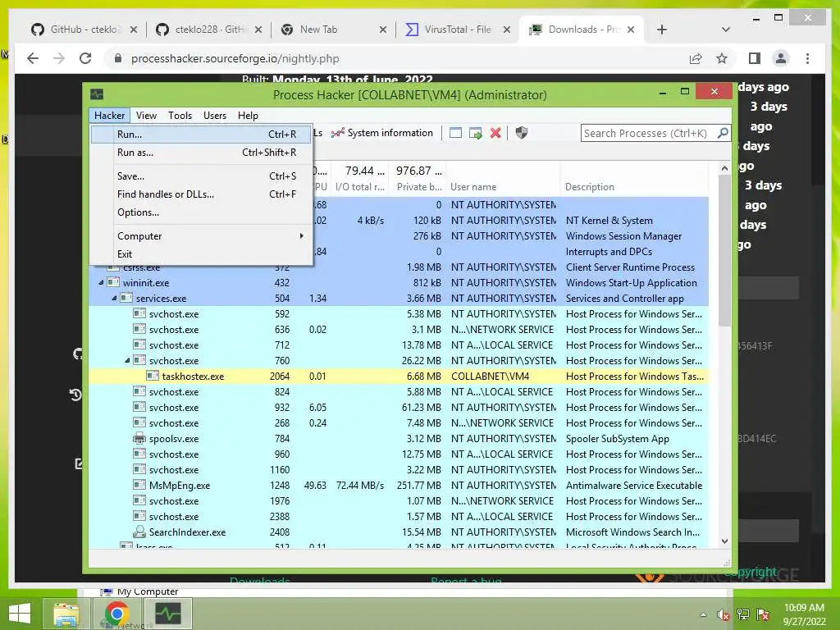Click the services.exe process icon
The height and width of the screenshot is (630, 840).
pos(126,298)
